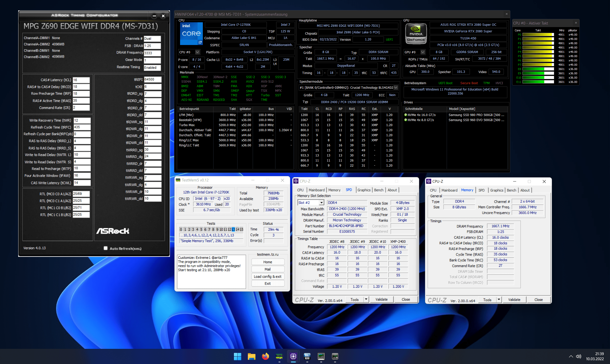
Task: Select the purple CPU-Z taskbar icon
Action: 293,356
